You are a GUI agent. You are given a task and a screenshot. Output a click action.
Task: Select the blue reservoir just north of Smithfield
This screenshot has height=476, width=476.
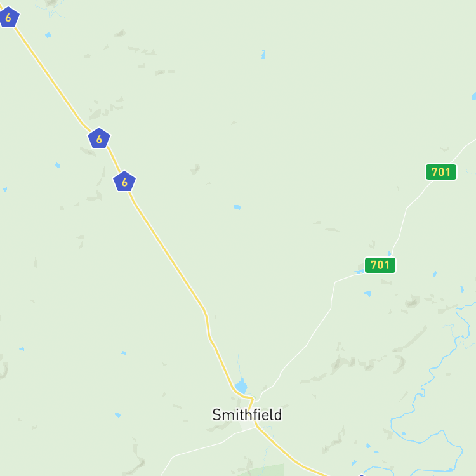point(241,386)
